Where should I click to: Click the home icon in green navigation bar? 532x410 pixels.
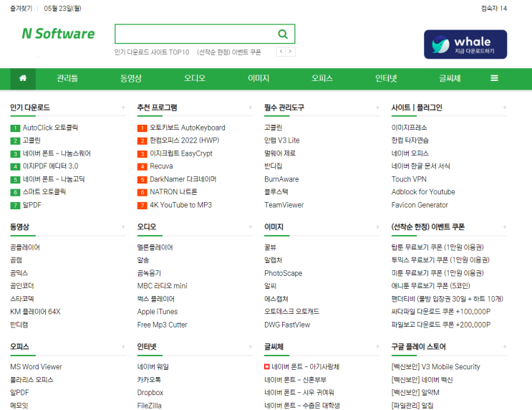23,78
